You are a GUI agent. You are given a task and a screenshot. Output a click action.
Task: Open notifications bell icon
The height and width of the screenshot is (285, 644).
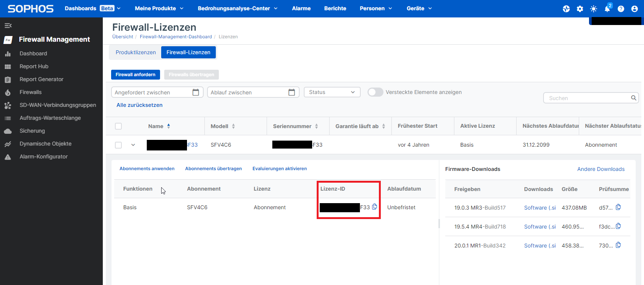[x=607, y=9]
